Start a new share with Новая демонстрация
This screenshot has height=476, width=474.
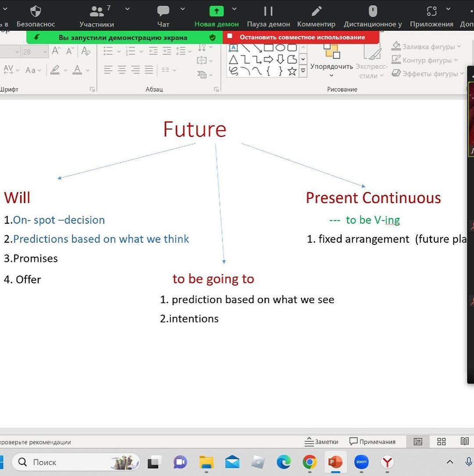(x=216, y=16)
